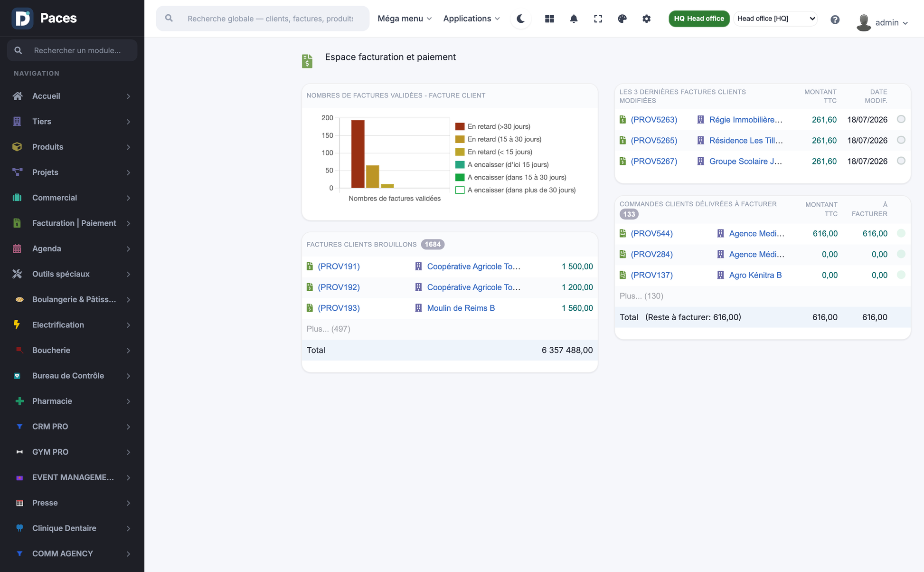
Task: Click the Accueil home icon
Action: coord(18,96)
